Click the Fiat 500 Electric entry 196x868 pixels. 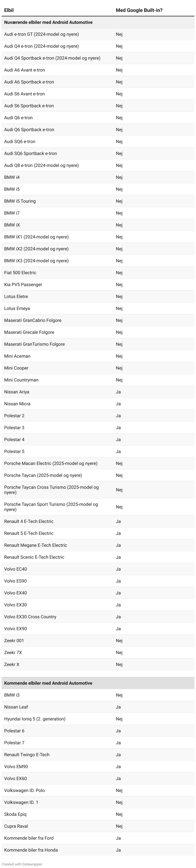[20, 273]
